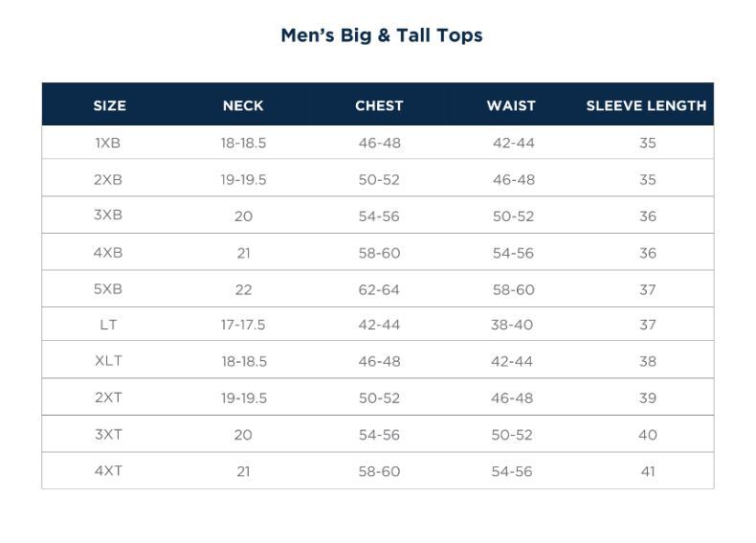Select the 3XT size cell

tap(108, 435)
